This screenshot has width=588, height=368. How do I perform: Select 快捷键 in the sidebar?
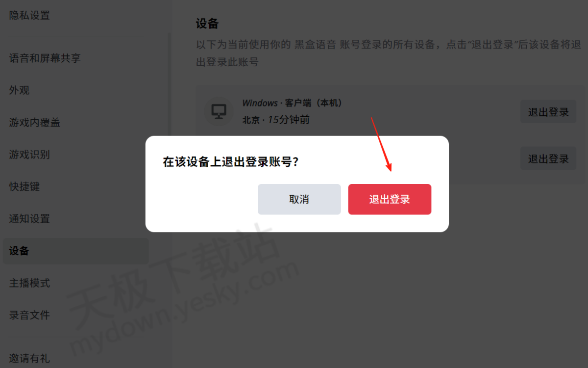coord(24,186)
